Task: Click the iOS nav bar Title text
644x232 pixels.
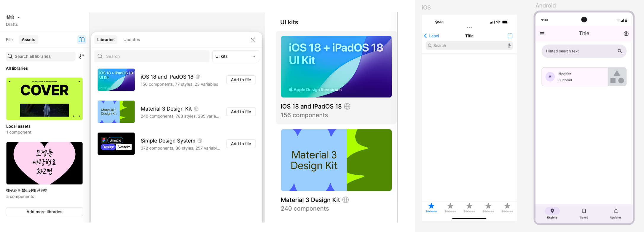Action: pos(469,36)
